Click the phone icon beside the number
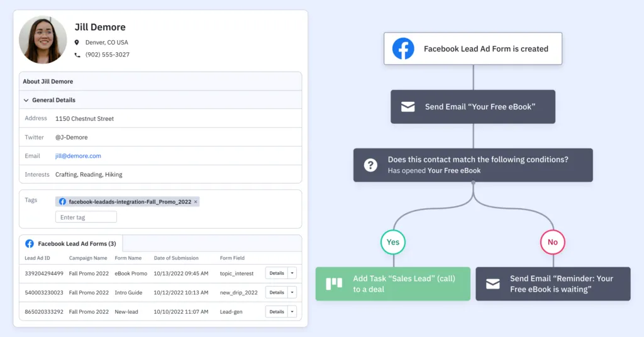This screenshot has width=644, height=337. click(x=77, y=55)
